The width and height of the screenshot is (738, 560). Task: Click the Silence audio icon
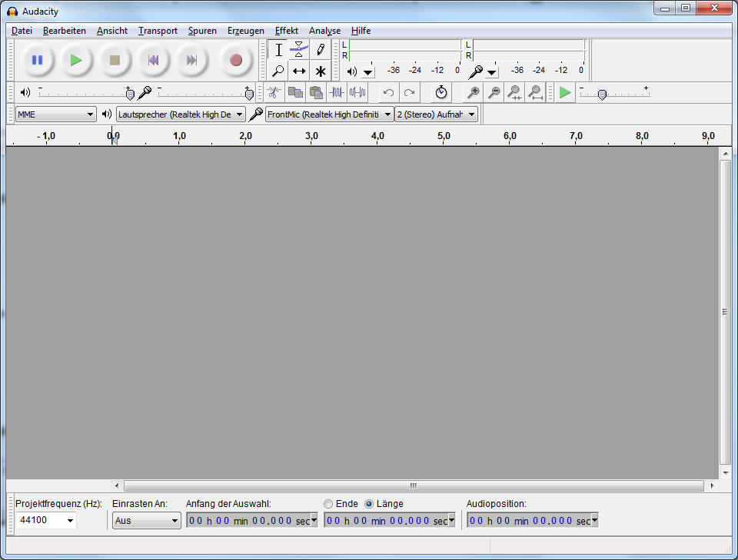(357, 92)
